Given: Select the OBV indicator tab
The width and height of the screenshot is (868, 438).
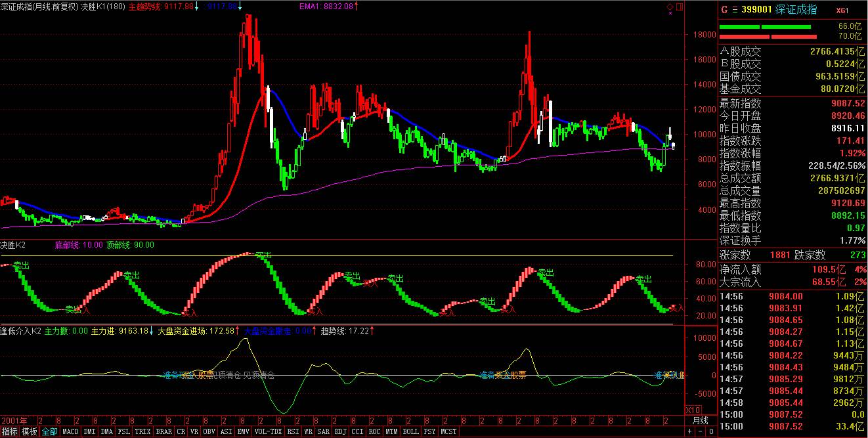Looking at the screenshot, I should [x=209, y=432].
